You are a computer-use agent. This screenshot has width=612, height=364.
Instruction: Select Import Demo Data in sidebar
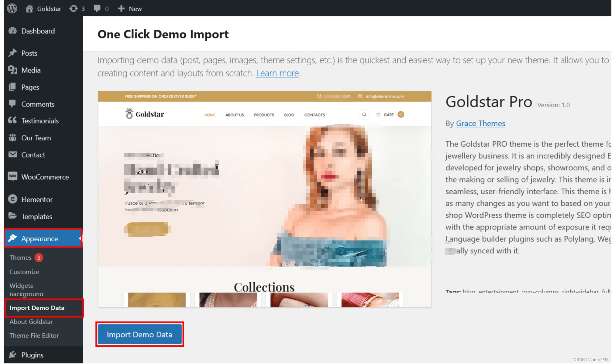[37, 308]
